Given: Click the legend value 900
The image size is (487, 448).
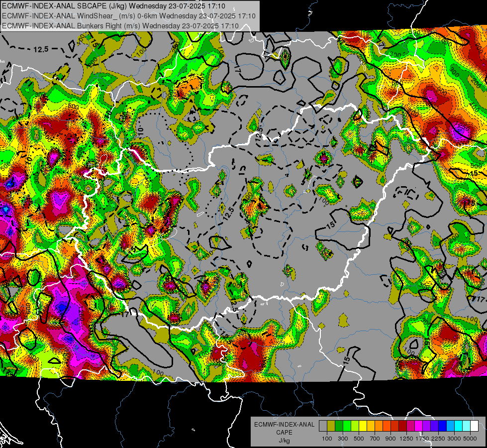Looking at the screenshot, I should coord(390,439).
